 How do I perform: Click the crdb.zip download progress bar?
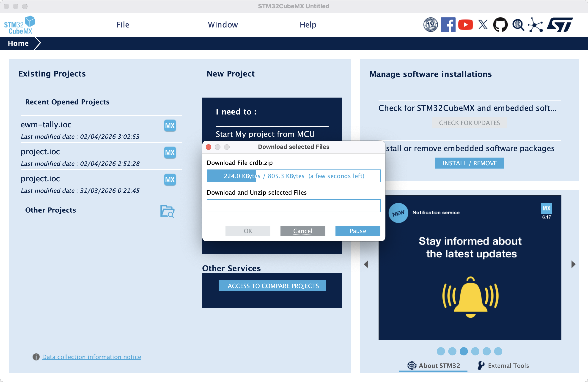coord(294,176)
